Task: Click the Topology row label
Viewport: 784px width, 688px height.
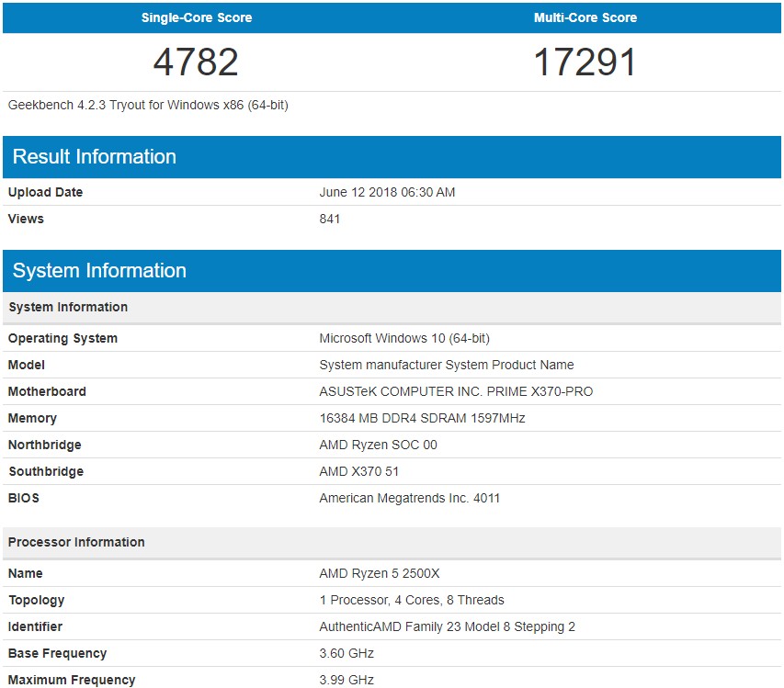Action: (36, 600)
